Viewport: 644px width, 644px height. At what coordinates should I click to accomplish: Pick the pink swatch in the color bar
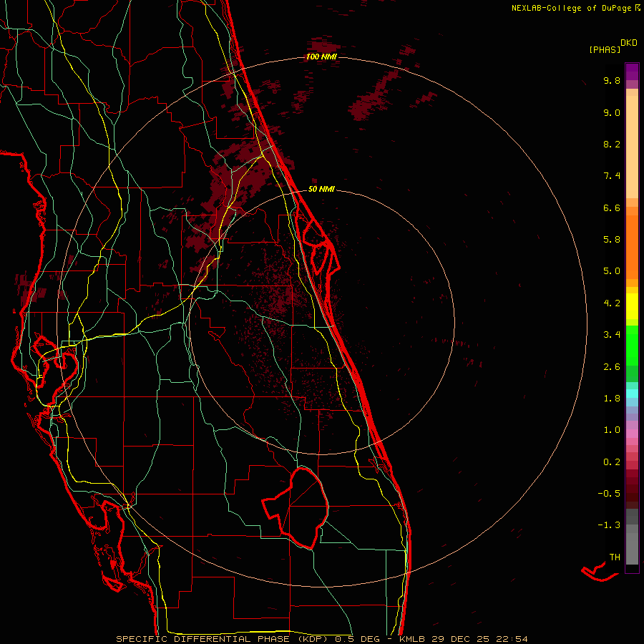[x=632, y=434]
